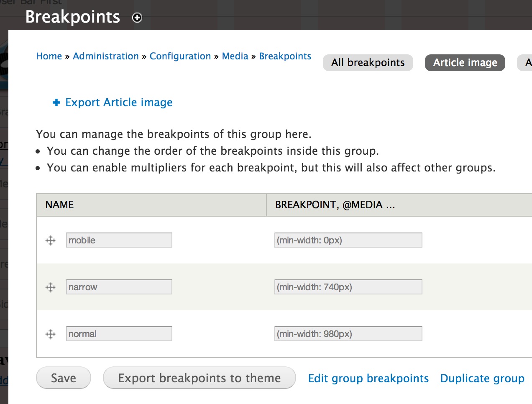Click the normal breakpoint name field

click(119, 334)
